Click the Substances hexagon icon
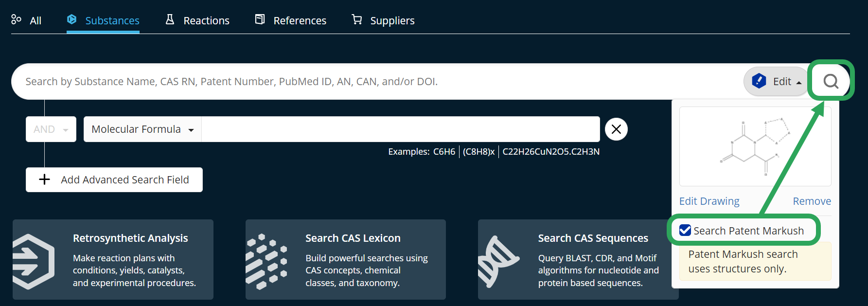 coord(71,19)
